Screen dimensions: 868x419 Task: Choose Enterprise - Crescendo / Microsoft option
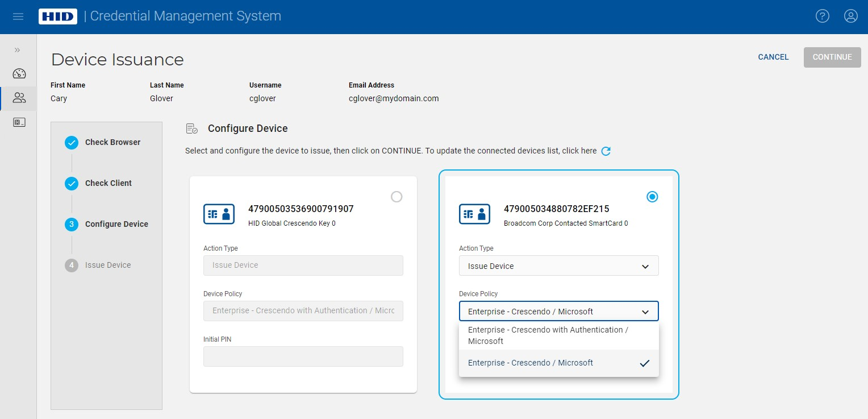pyautogui.click(x=559, y=363)
